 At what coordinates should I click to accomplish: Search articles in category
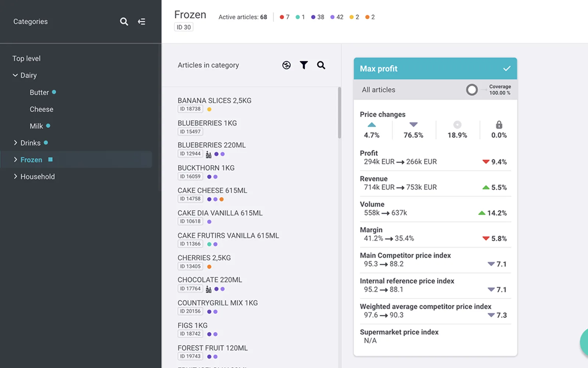pyautogui.click(x=321, y=65)
